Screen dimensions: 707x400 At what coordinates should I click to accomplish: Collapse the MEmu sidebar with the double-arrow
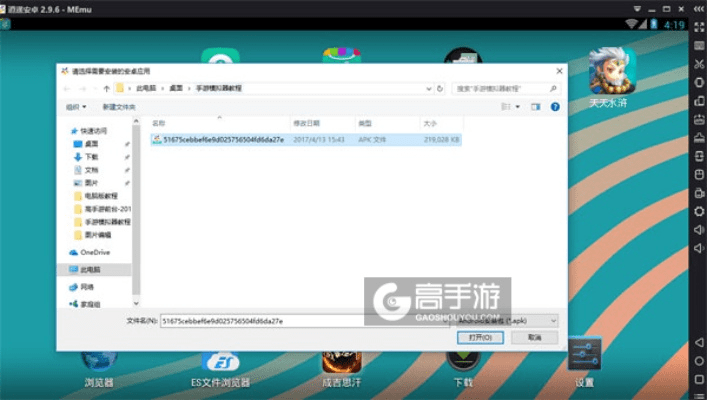[699, 9]
